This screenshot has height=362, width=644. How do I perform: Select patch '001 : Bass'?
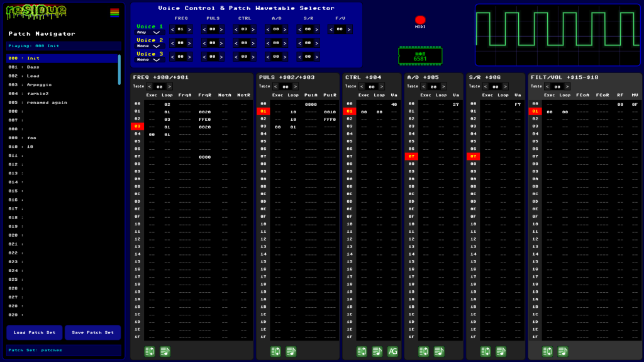(x=62, y=67)
